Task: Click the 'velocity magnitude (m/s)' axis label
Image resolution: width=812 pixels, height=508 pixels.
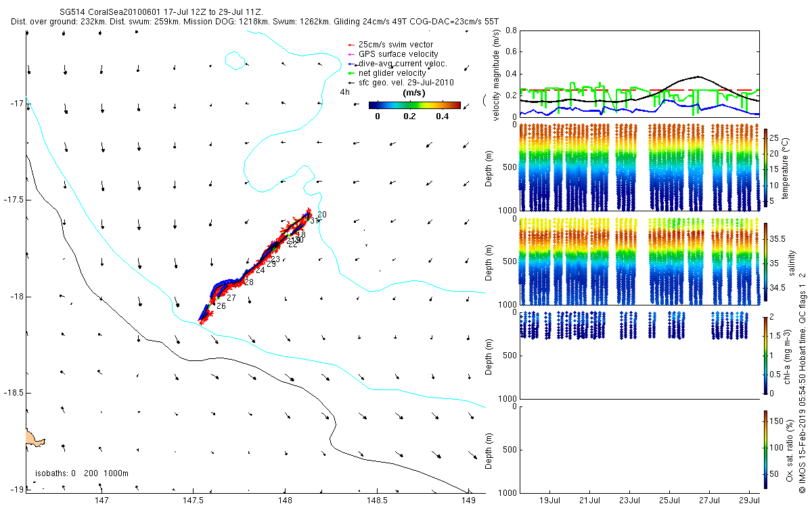Action: pyautogui.click(x=496, y=75)
